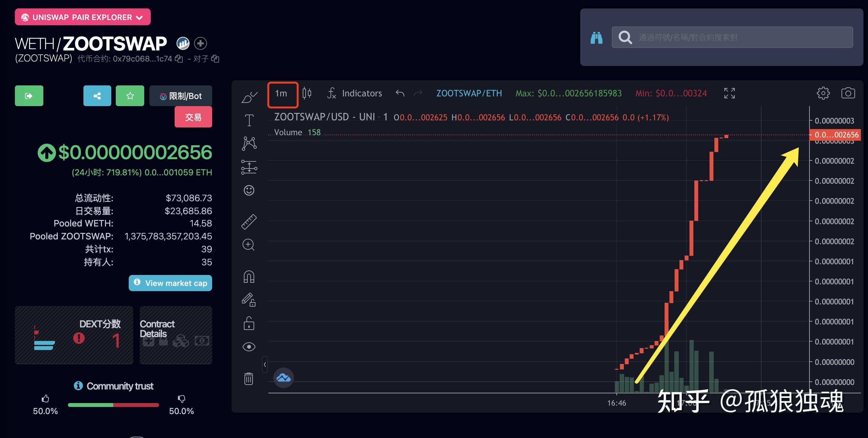Screen dimensions: 868x438
Task: Collapse the drawing toolbar with side arrow
Action: pyautogui.click(x=265, y=365)
